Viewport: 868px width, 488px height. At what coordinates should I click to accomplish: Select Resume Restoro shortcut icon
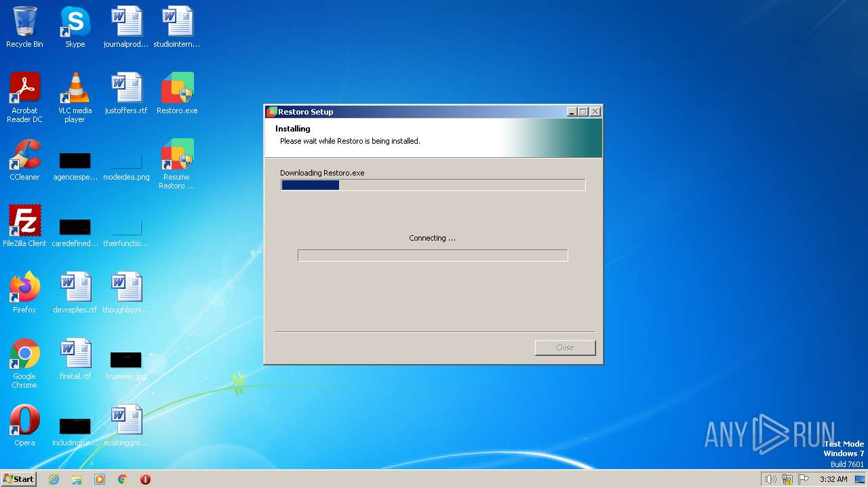coord(177,163)
